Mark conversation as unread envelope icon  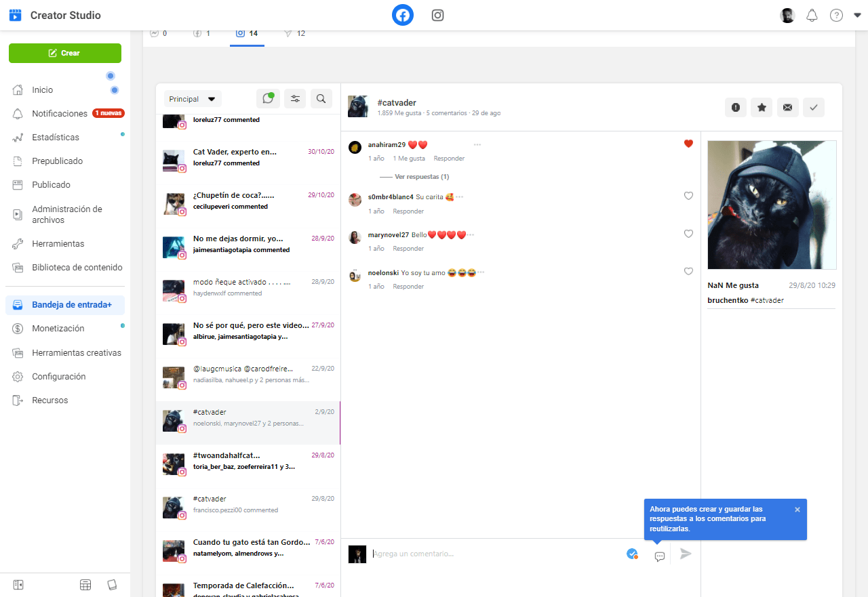pos(787,107)
